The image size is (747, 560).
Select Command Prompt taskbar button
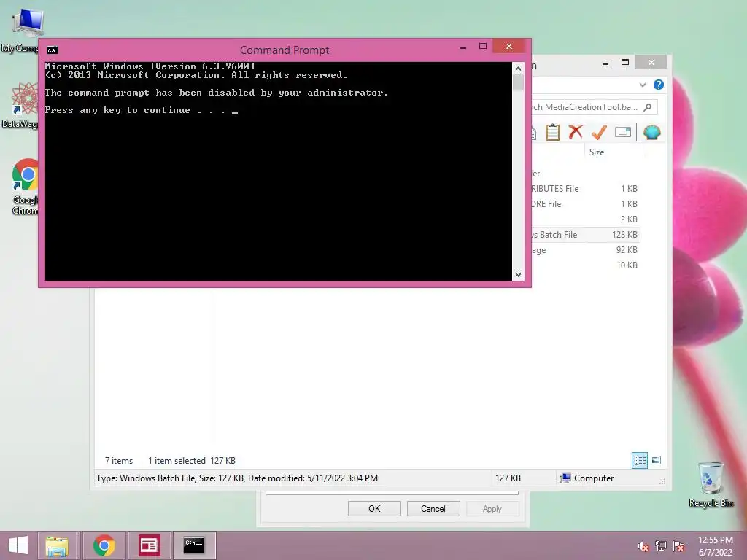194,545
